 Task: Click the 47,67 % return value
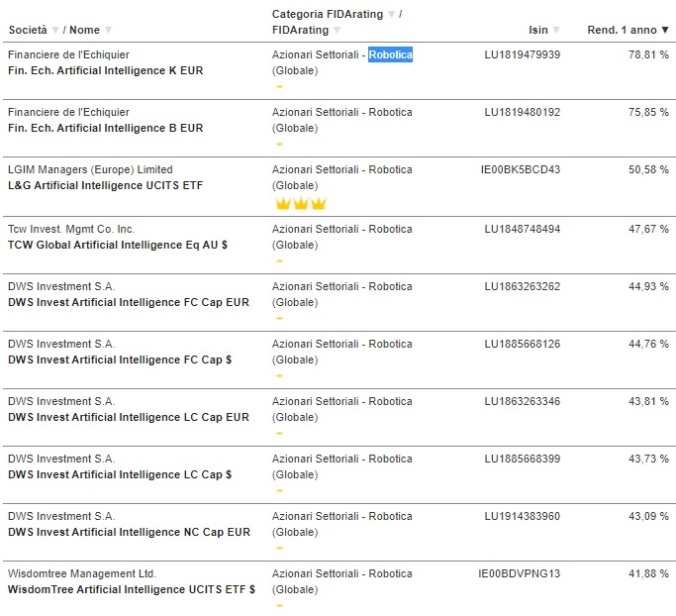648,229
